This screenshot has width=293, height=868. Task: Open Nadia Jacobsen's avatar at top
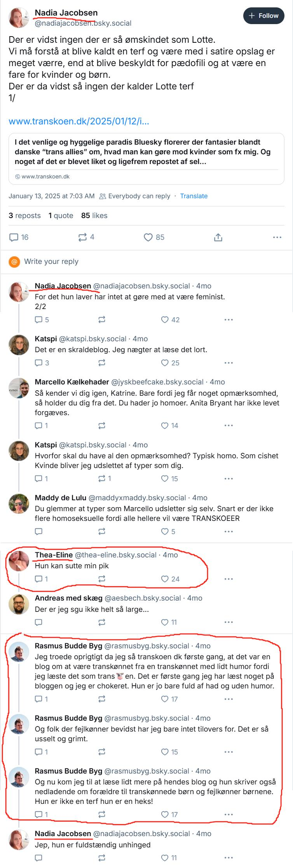[19, 18]
